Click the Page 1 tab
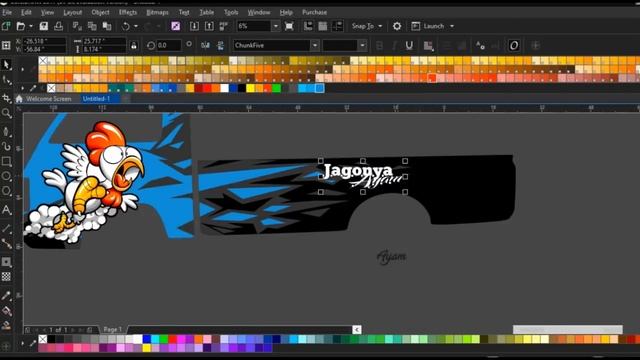Viewport: 640px width, 360px height. pos(113,329)
